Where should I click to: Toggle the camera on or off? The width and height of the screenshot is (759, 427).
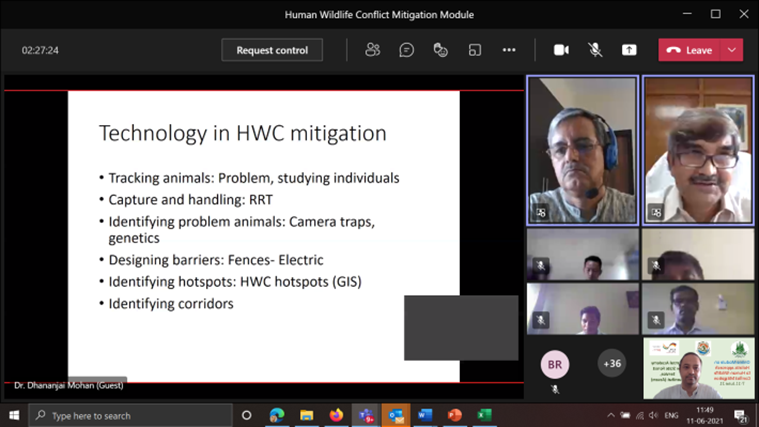coord(561,50)
